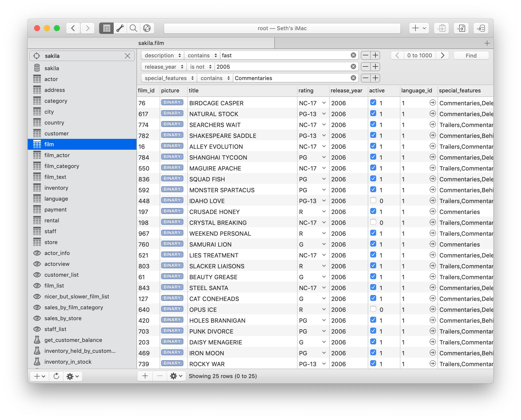This screenshot has width=521, height=420.
Task: Sort by the rating column header
Action: 313,91
